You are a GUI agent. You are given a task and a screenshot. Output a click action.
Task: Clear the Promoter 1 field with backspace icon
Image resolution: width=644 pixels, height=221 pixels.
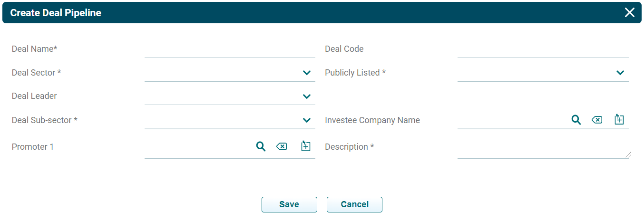(x=282, y=146)
